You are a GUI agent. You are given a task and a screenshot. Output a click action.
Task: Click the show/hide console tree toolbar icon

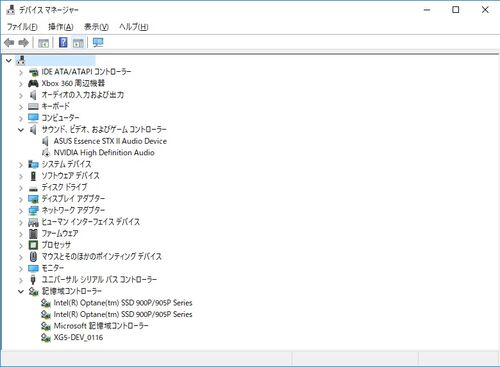[x=43, y=43]
